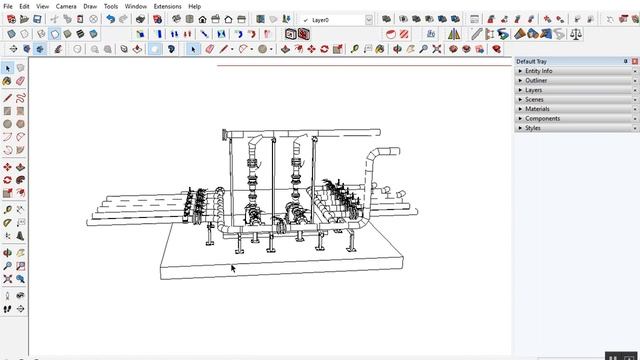Open the Layer0 dropdown arrow
Screen dimensions: 640x360
(369, 20)
